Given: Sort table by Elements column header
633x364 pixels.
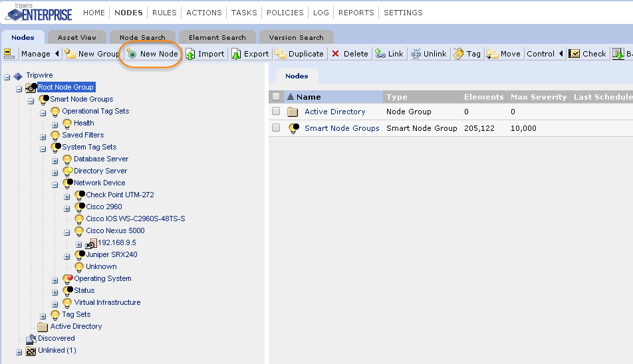Looking at the screenshot, I should [x=483, y=97].
